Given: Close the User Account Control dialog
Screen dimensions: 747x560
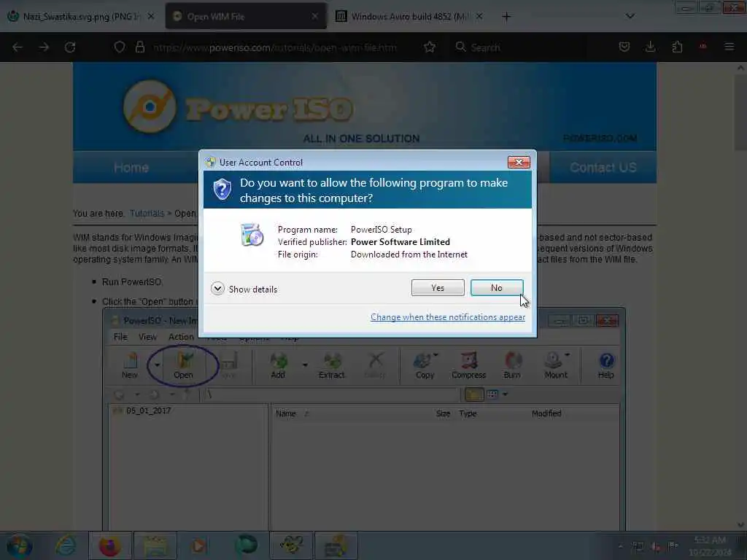Looking at the screenshot, I should tap(519, 163).
